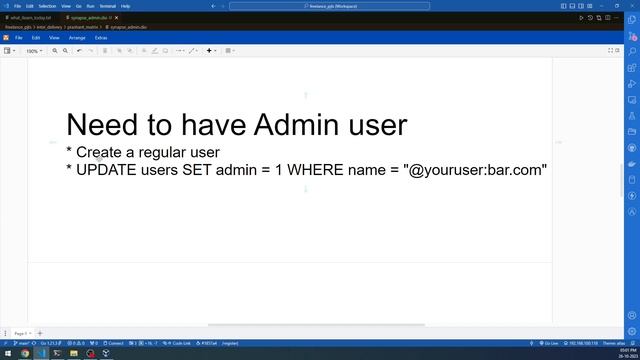
Task: Open the VS Code Run menu
Action: [x=91, y=6]
